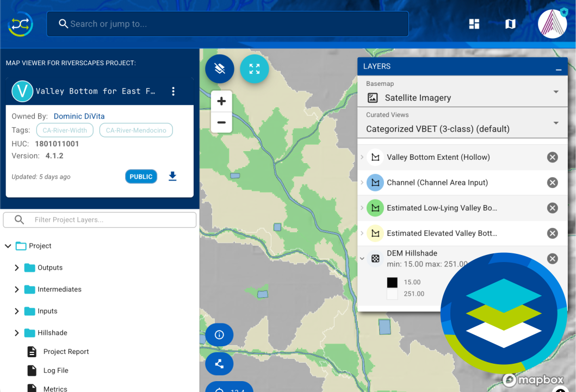Click the layers-off button on map
Viewport: 576px width, 392px height.
(x=220, y=69)
